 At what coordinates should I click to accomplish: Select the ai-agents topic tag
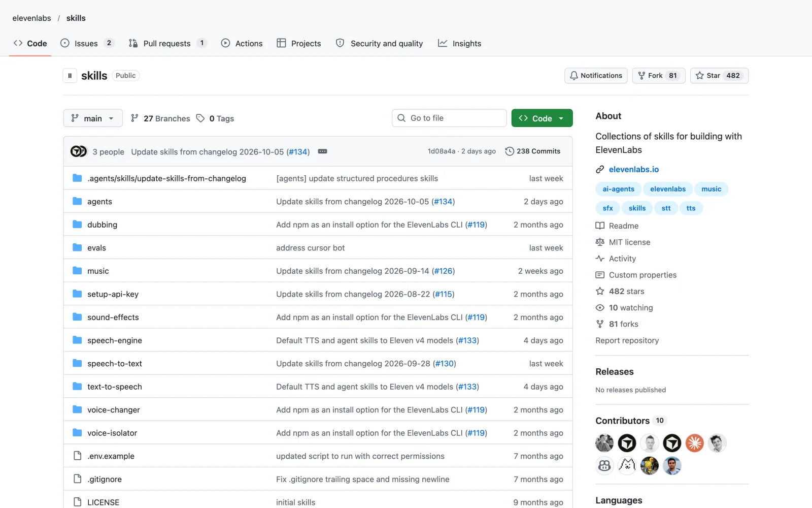coord(618,189)
